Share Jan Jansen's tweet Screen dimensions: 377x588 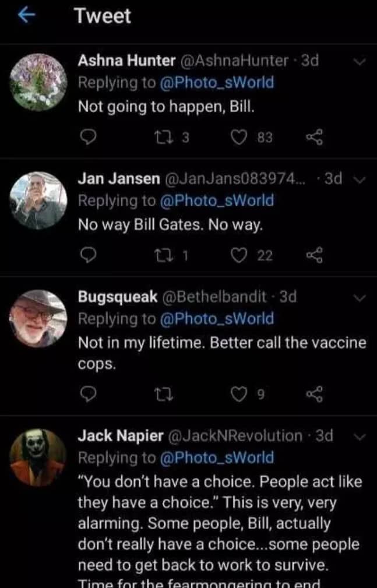tap(314, 254)
